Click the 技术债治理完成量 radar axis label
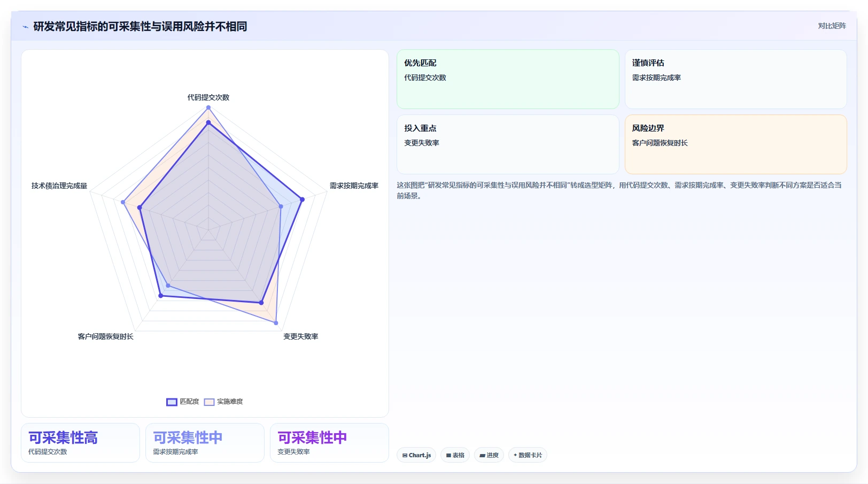 [x=59, y=186]
